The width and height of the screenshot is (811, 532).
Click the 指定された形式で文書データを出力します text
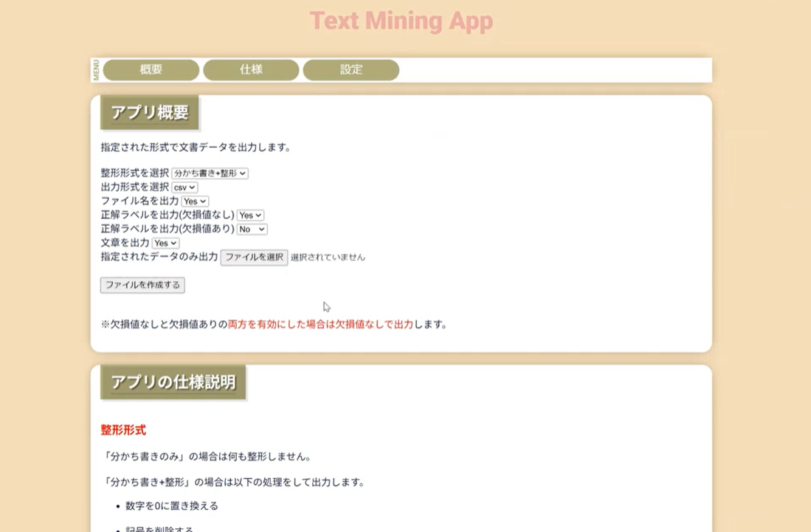(x=196, y=148)
